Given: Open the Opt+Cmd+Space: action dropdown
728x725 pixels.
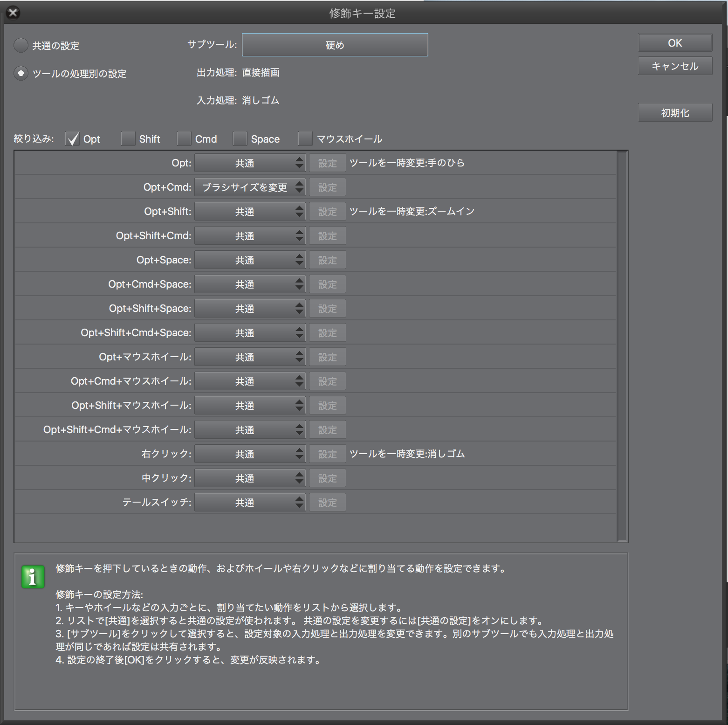Looking at the screenshot, I should pyautogui.click(x=250, y=284).
